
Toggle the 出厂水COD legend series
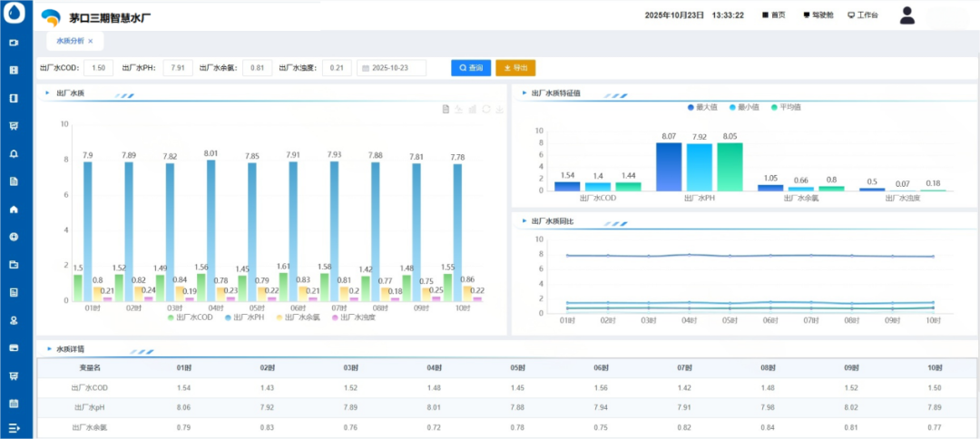[x=191, y=317]
